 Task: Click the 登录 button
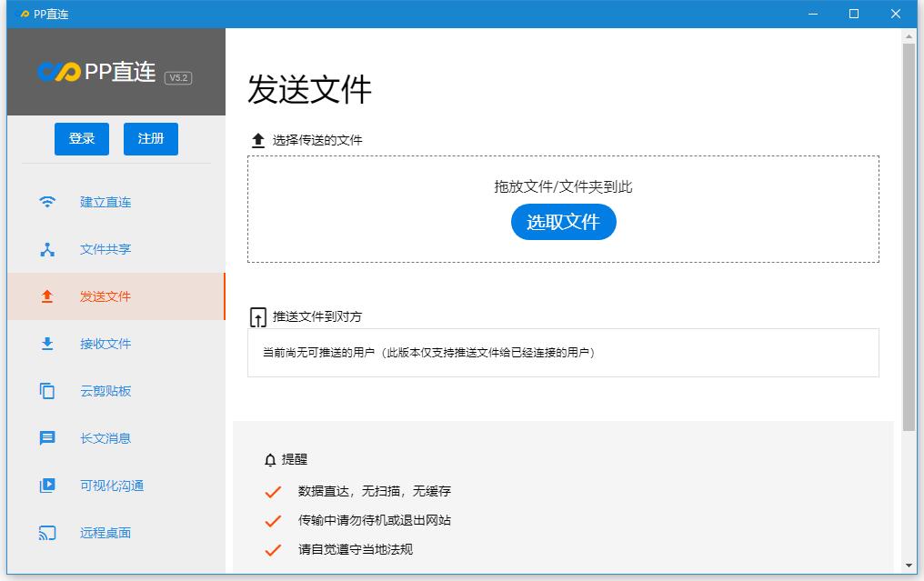pos(82,139)
